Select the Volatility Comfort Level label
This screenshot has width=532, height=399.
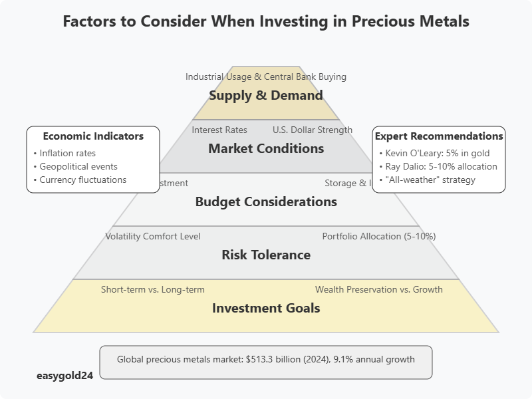[153, 236]
